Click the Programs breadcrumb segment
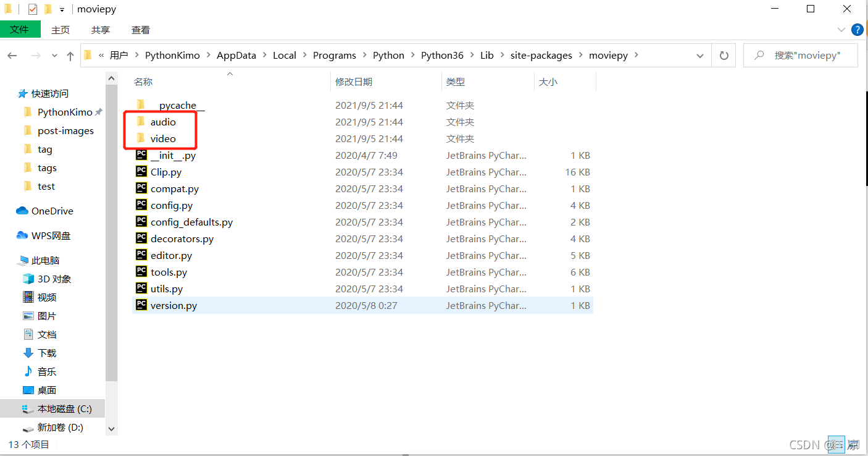868x456 pixels. pyautogui.click(x=335, y=55)
